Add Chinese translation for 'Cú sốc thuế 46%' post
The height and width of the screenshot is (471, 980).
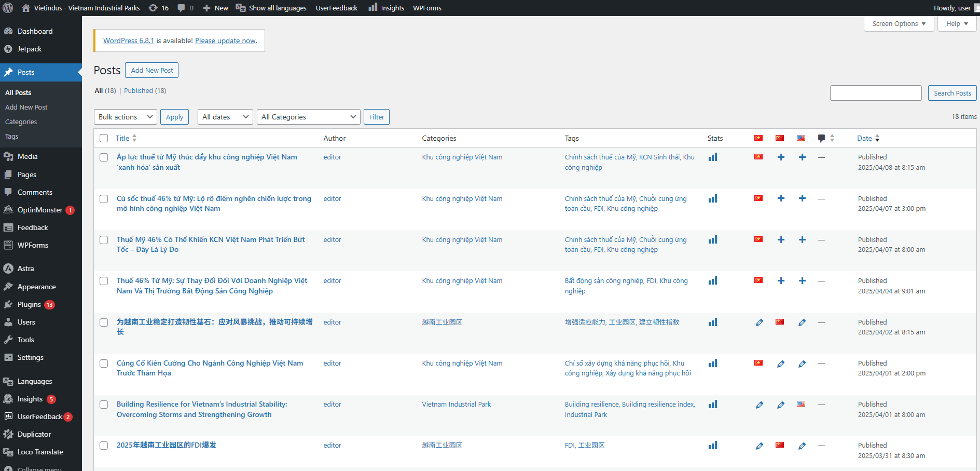point(781,198)
